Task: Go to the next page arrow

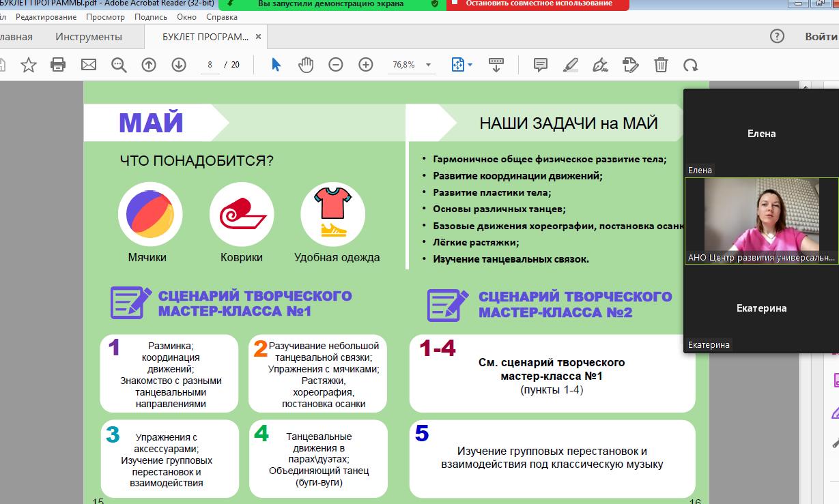Action: 179,65
